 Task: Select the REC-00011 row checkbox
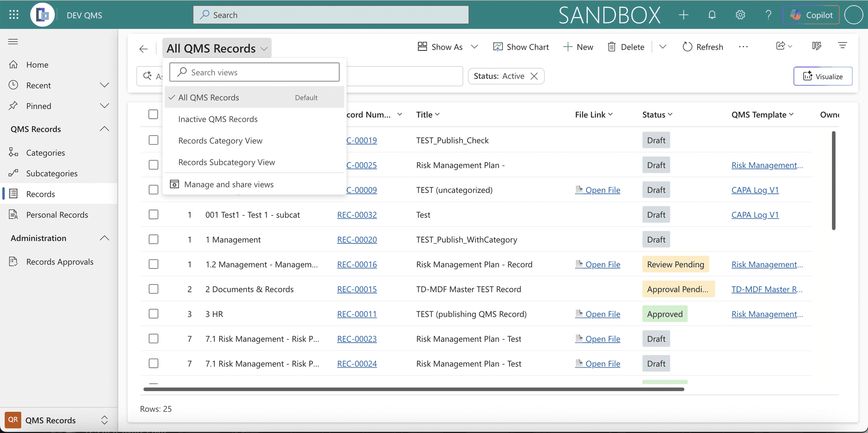tap(153, 314)
